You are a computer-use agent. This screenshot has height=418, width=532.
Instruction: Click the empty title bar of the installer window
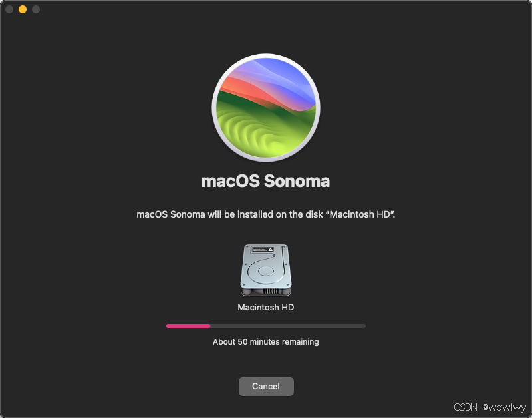pyautogui.click(x=271, y=9)
